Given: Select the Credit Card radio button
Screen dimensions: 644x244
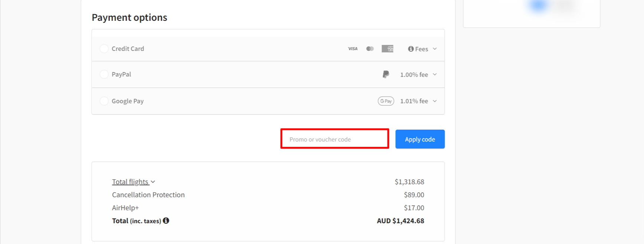Looking at the screenshot, I should [104, 49].
